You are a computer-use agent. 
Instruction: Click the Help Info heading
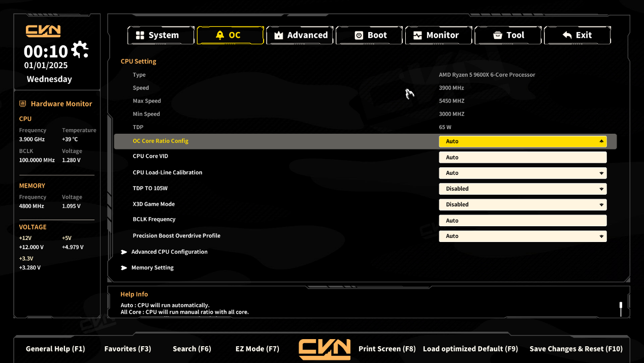coord(134,294)
